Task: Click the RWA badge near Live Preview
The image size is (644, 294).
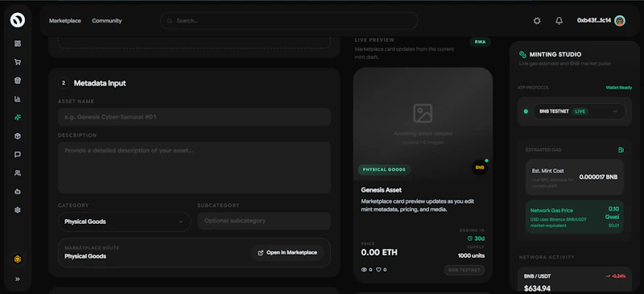Action: click(x=480, y=42)
